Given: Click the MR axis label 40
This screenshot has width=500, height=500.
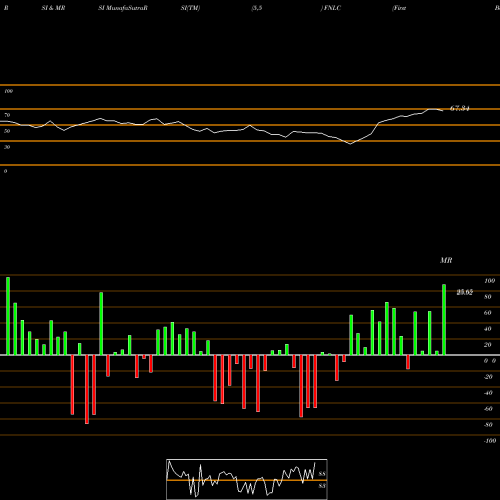Looking at the screenshot, I should (x=488, y=329).
